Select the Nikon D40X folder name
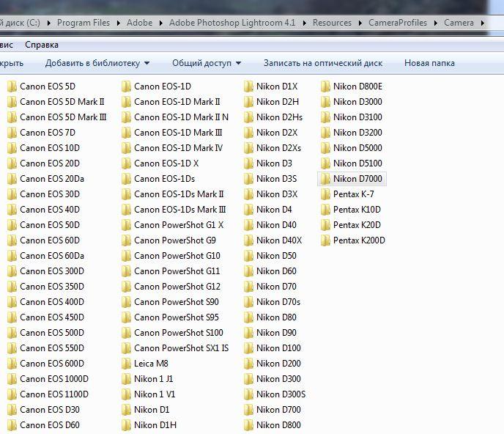504x434 pixels. tap(279, 240)
